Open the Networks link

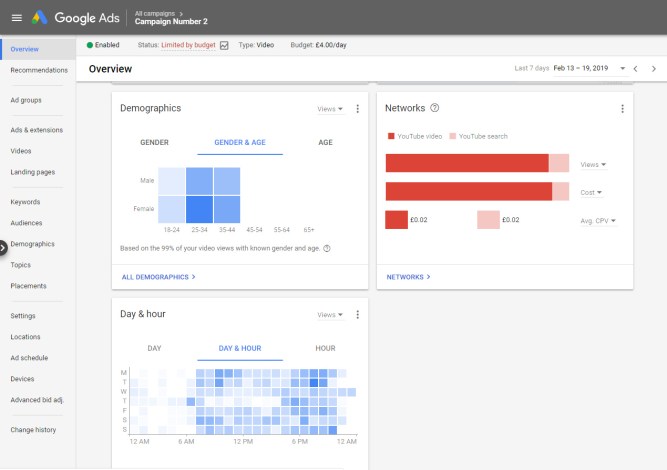[408, 276]
